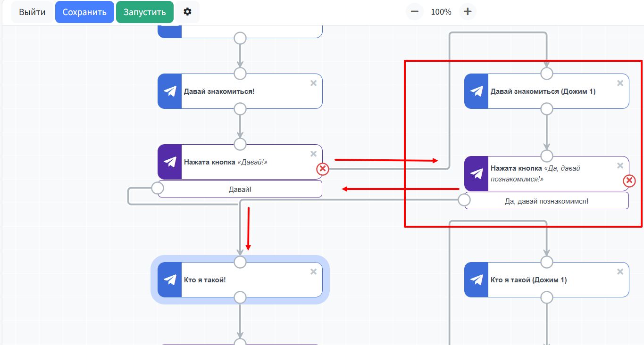Click connector circle of Давай! row
Viewport: 644px width, 345px height.
(x=158, y=189)
